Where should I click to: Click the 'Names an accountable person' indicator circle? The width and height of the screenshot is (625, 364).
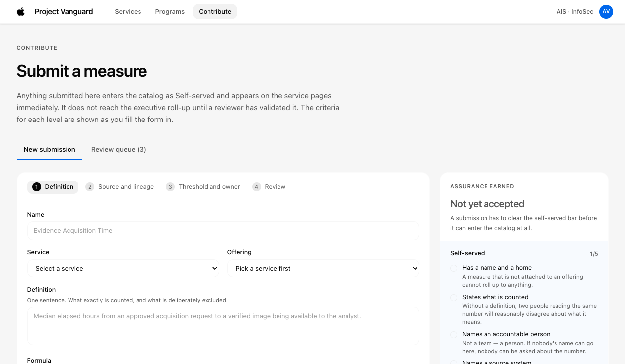pyautogui.click(x=454, y=335)
